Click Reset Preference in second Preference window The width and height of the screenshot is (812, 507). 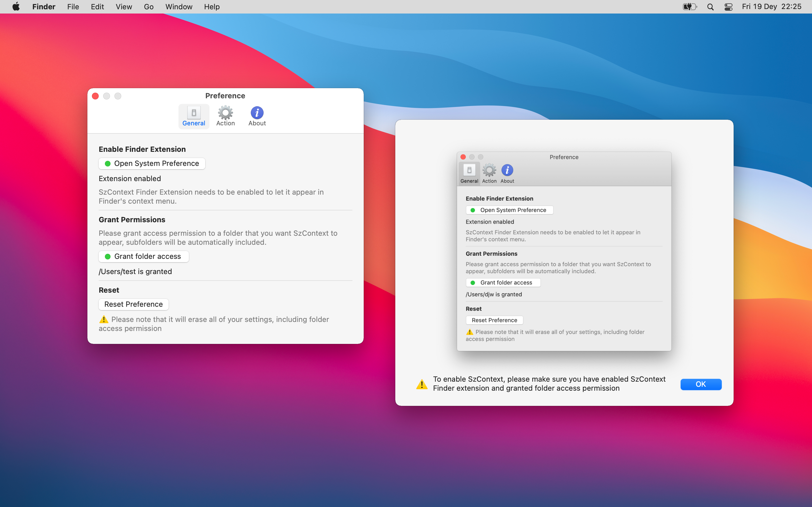494,320
